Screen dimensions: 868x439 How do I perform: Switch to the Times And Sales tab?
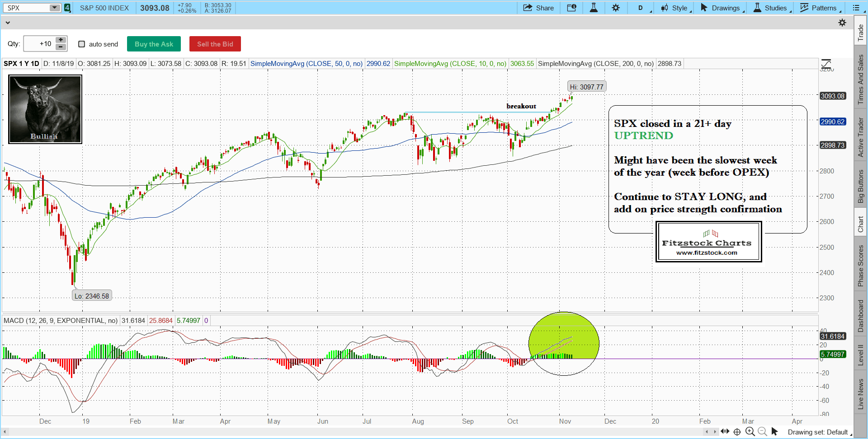click(x=860, y=79)
